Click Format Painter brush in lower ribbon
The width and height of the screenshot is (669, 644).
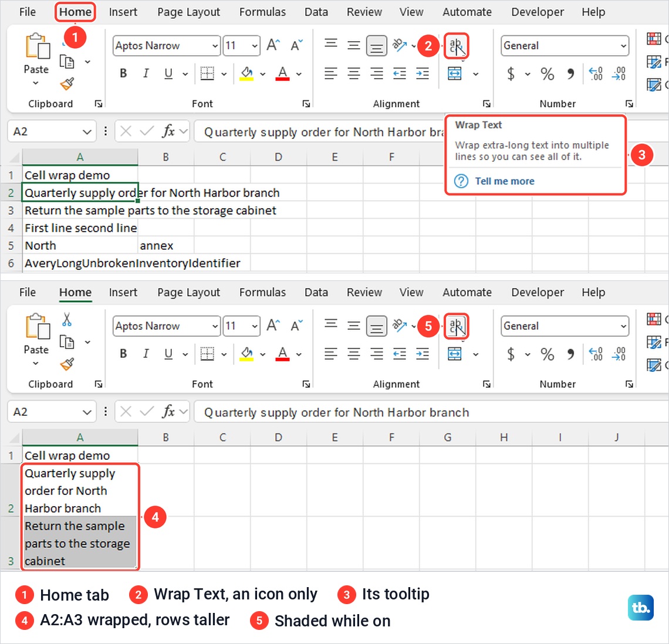(67, 364)
